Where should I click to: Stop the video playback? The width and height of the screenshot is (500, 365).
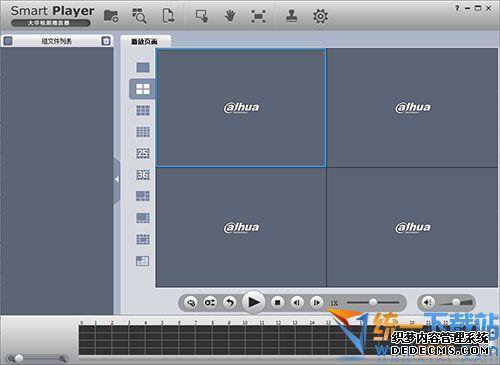point(277,302)
